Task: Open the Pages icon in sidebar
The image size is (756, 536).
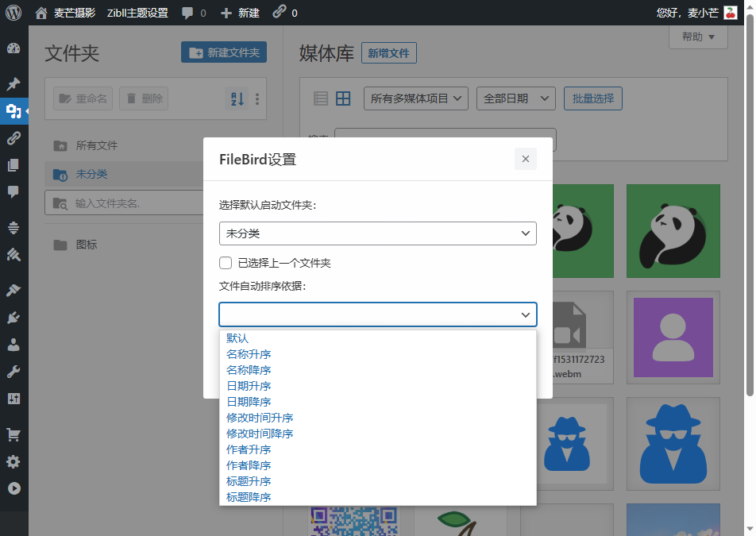Action: coord(13,165)
